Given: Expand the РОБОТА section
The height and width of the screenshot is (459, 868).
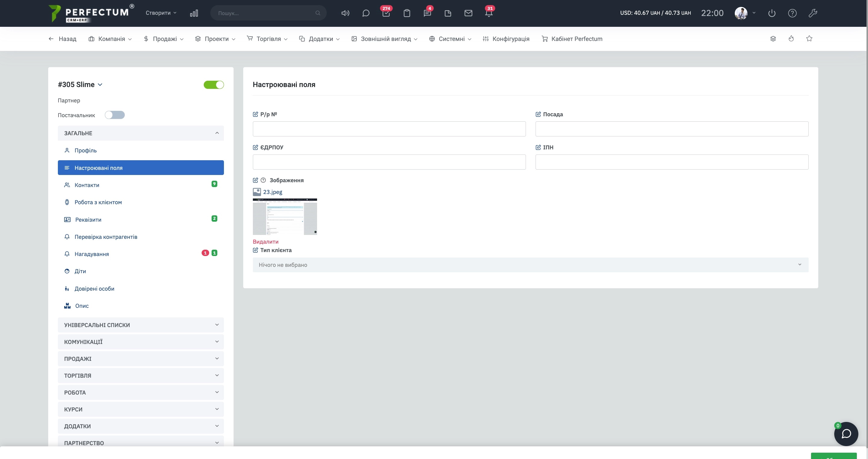Looking at the screenshot, I should point(140,392).
